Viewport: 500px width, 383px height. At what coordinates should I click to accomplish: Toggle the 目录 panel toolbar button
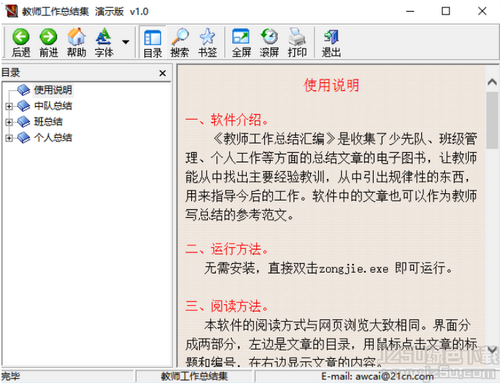point(153,42)
